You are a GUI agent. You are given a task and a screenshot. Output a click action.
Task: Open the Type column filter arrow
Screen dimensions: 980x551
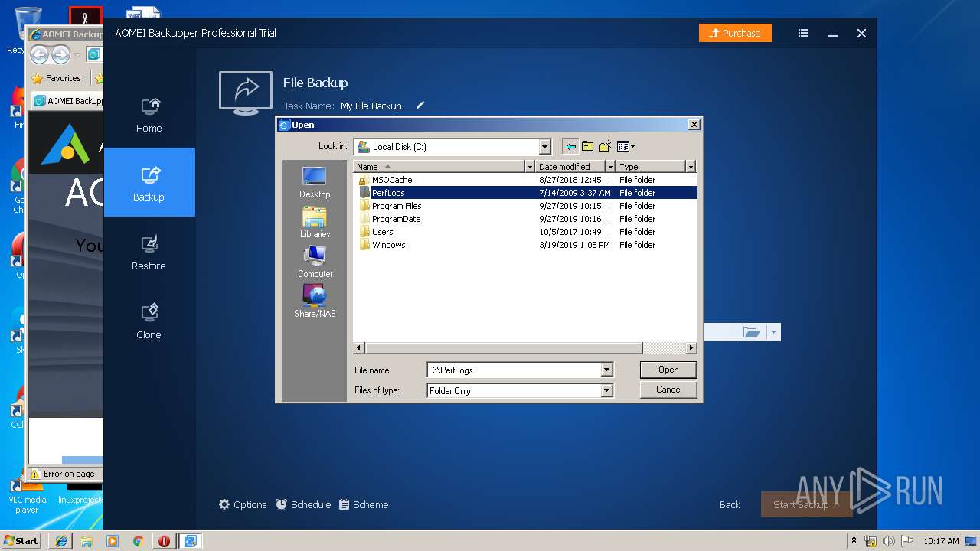coord(691,166)
